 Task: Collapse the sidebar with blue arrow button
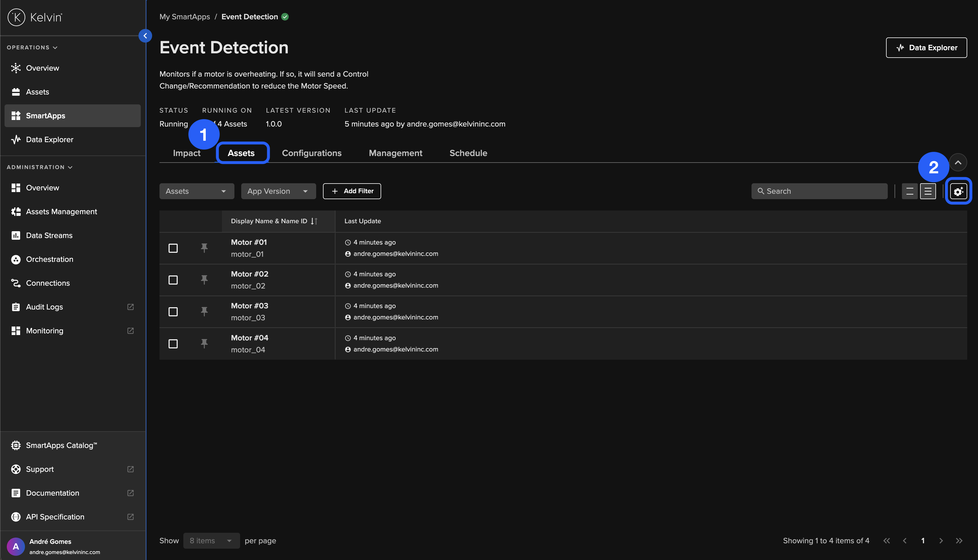pyautogui.click(x=145, y=36)
